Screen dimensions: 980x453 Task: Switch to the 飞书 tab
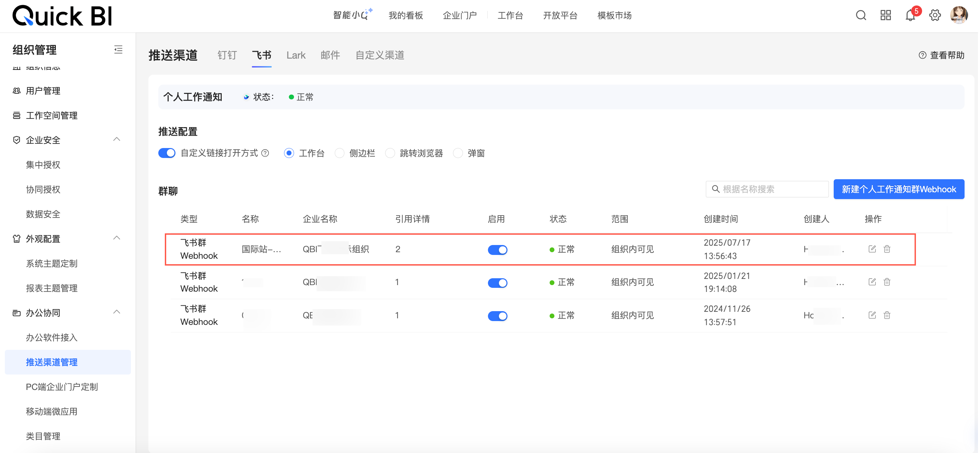(262, 55)
